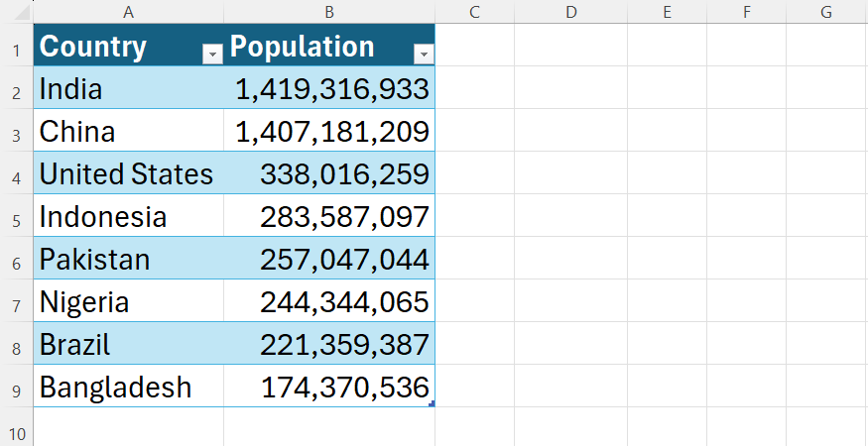Click the India cell

coord(128,87)
